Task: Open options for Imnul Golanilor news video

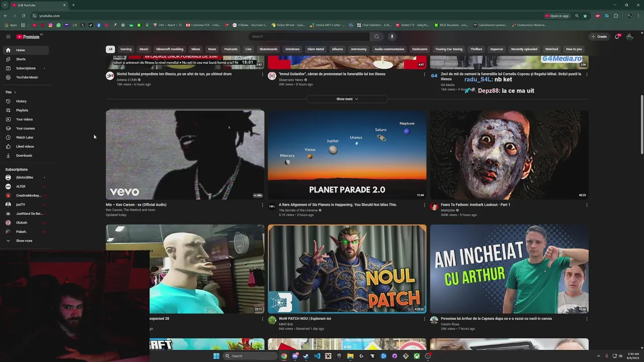Action: click(424, 74)
